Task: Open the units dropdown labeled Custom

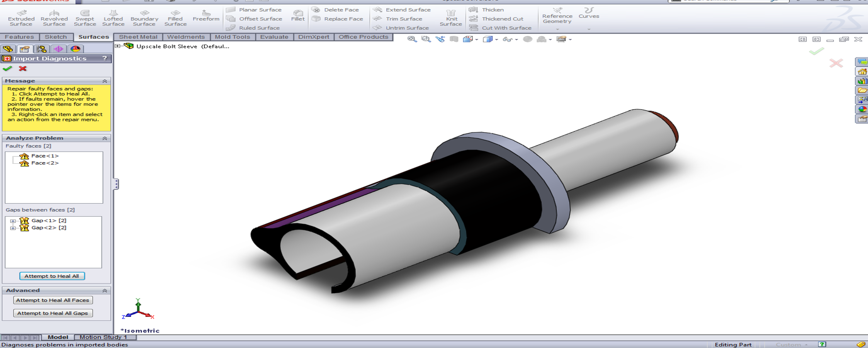Action: pos(792,345)
